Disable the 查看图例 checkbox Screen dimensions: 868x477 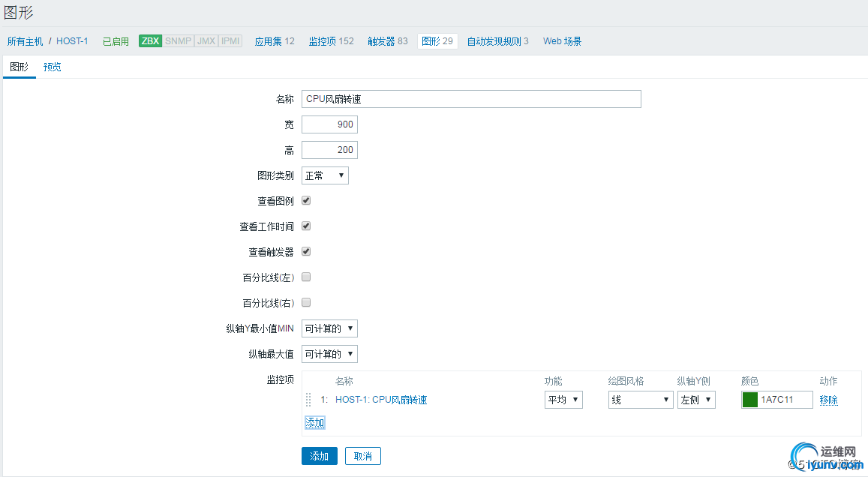305,200
